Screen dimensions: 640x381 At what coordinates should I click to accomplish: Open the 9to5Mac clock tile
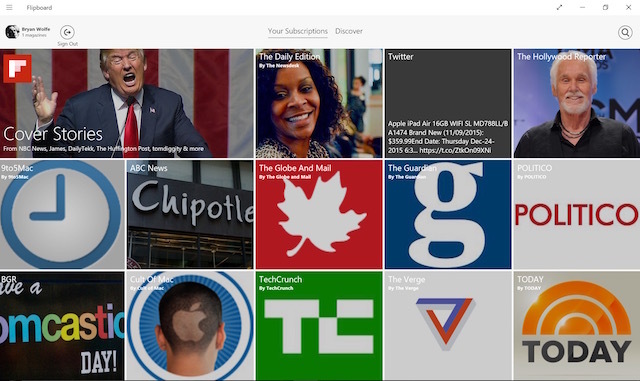click(x=62, y=214)
